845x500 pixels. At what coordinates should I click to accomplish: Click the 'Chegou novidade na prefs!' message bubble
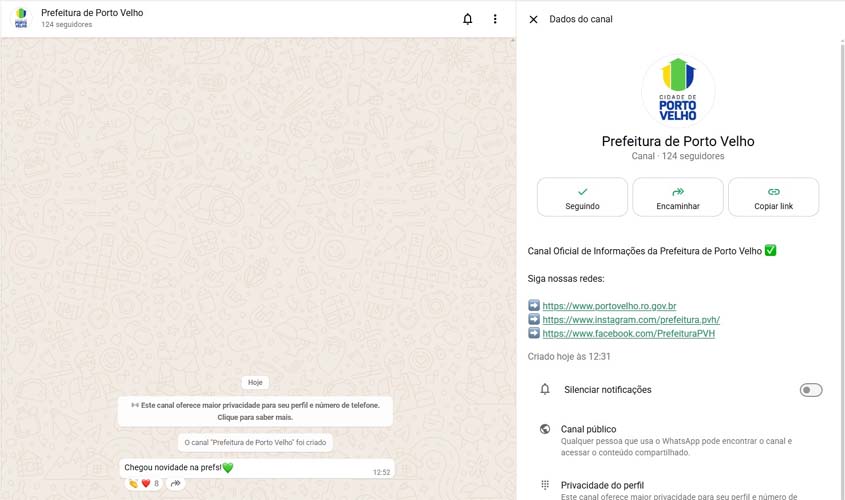point(257,468)
